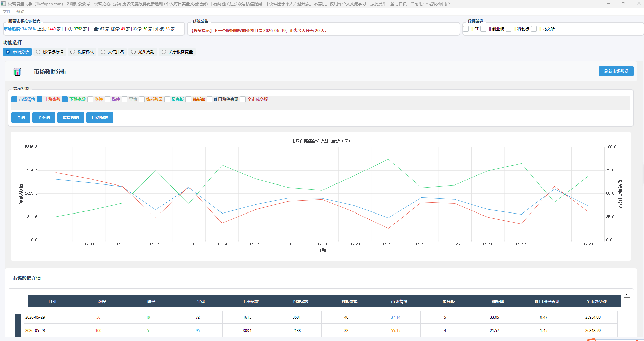The height and width of the screenshot is (341, 644).
Task: Check the 全市成交额 checkbox
Action: coord(243,100)
